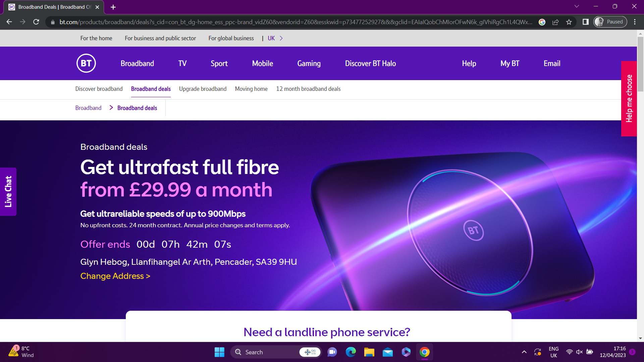Show hidden system tray icons
This screenshot has width=644, height=362.
click(524, 352)
